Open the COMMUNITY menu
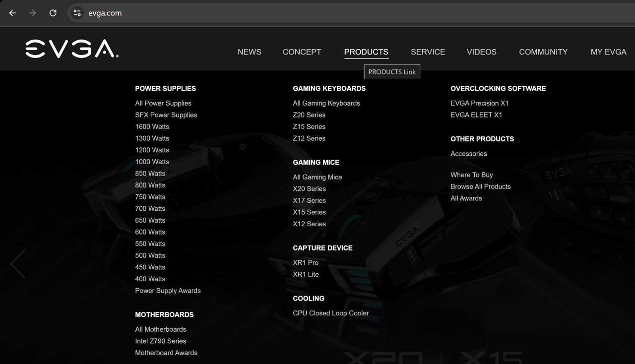 (543, 52)
